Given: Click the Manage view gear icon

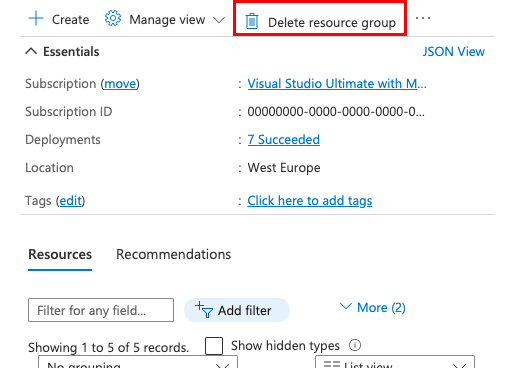Looking at the screenshot, I should (x=113, y=18).
